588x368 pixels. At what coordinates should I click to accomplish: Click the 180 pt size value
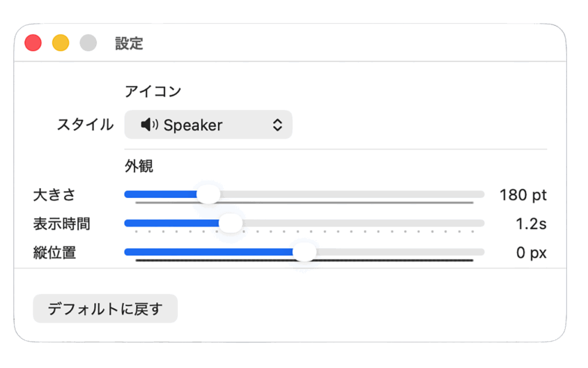tap(523, 195)
